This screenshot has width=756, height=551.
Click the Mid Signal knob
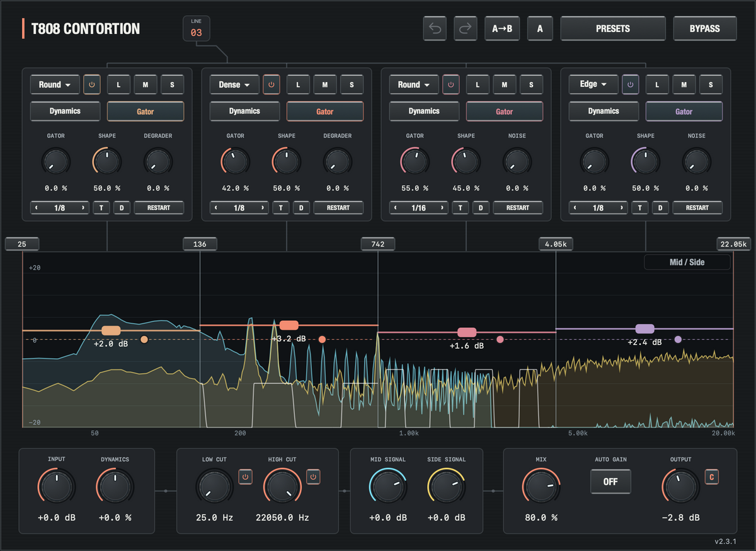pyautogui.click(x=387, y=487)
